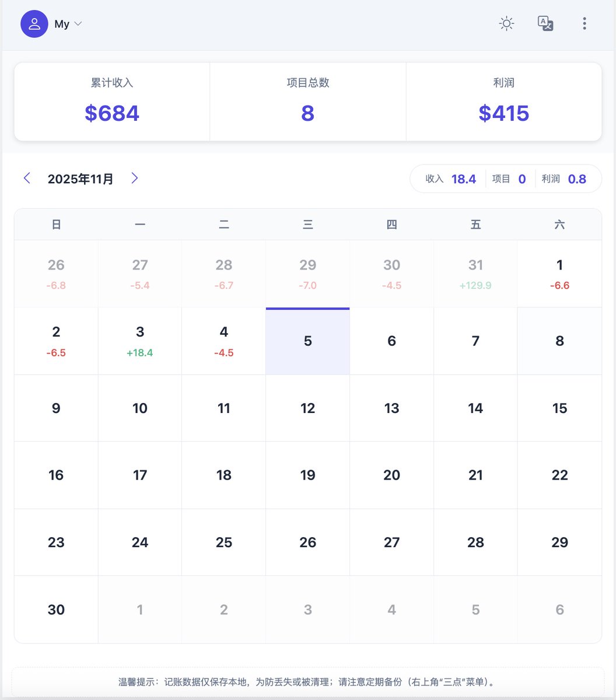
Task: Go to previous month arrow
Action: click(27, 178)
